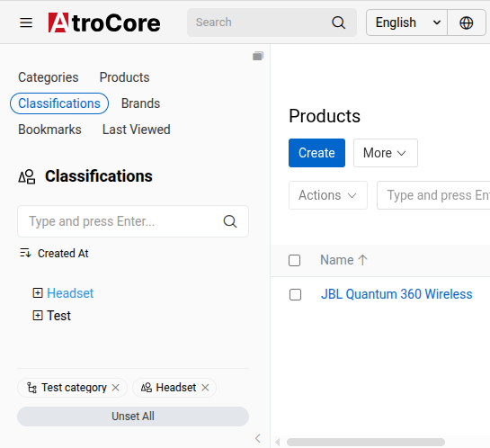Click the globe locale icon
The width and height of the screenshot is (490, 448).
(467, 22)
